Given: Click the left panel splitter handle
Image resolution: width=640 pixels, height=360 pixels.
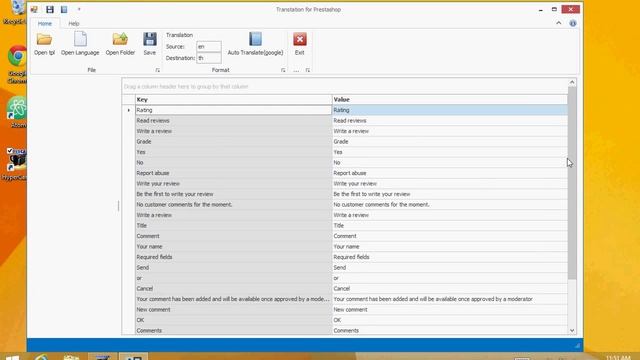Looking at the screenshot, I should (x=119, y=206).
